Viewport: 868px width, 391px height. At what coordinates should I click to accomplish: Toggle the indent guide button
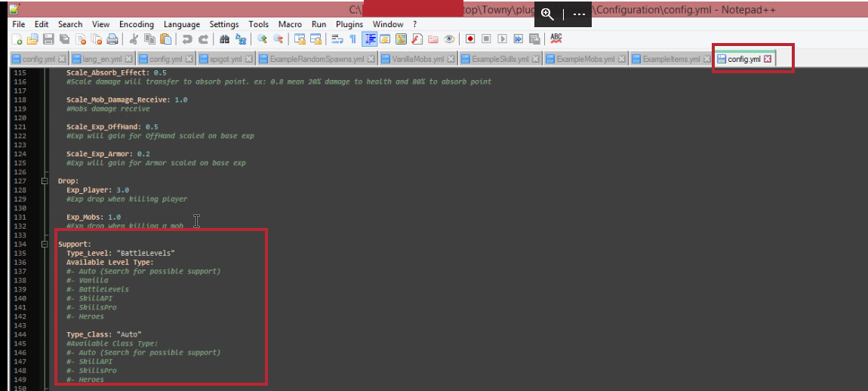[x=369, y=38]
